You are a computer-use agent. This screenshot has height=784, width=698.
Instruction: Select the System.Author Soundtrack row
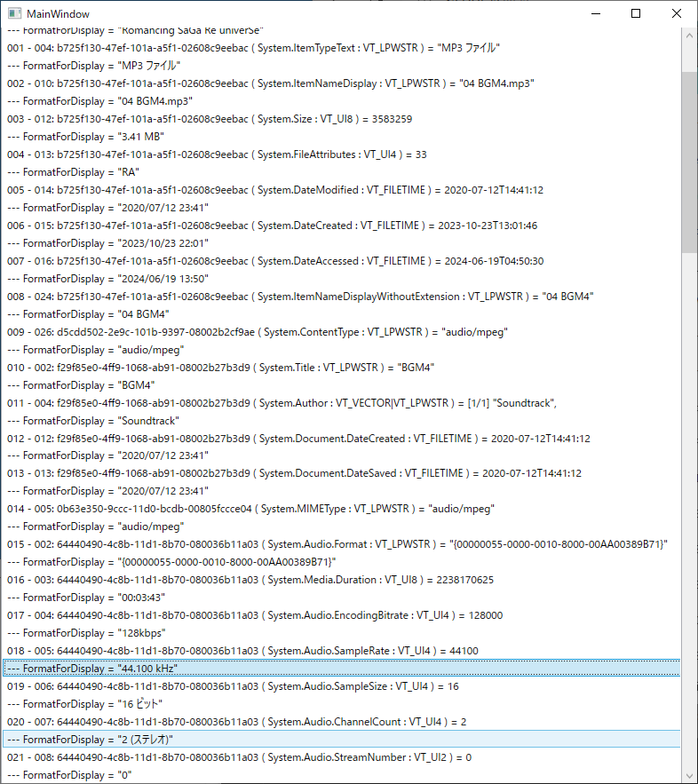(342, 403)
